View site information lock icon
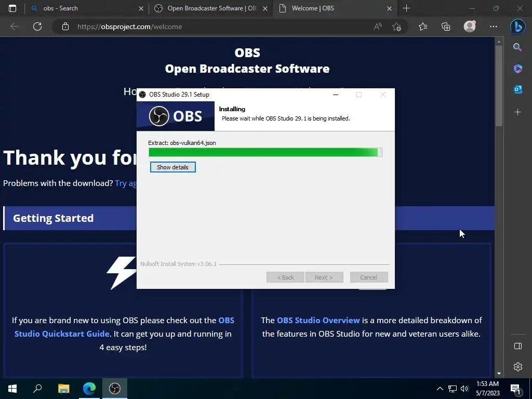The image size is (532, 399). [x=65, y=26]
